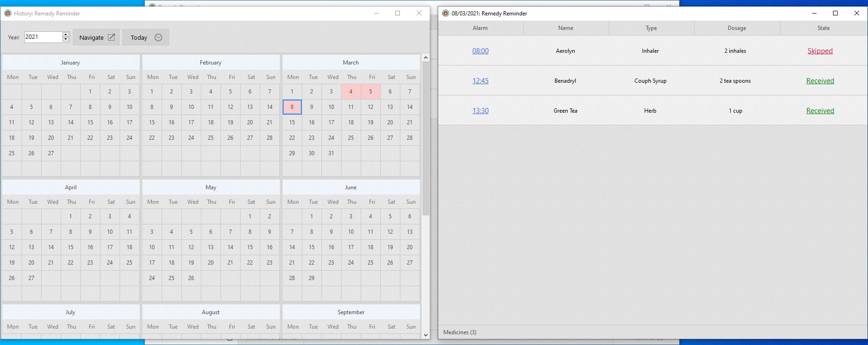This screenshot has width=868, height=345.
Task: Open the 13:30 alarm link
Action: [480, 111]
